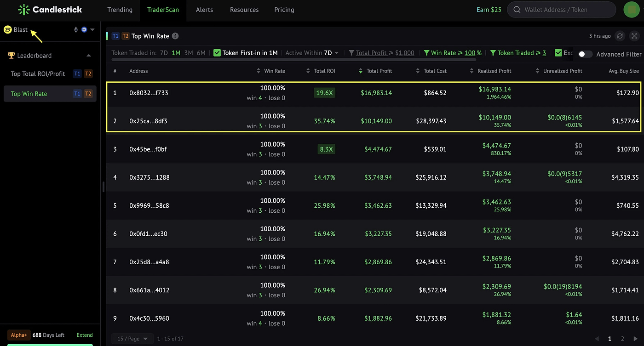Sort table by Total ROI column arrows

click(x=308, y=71)
